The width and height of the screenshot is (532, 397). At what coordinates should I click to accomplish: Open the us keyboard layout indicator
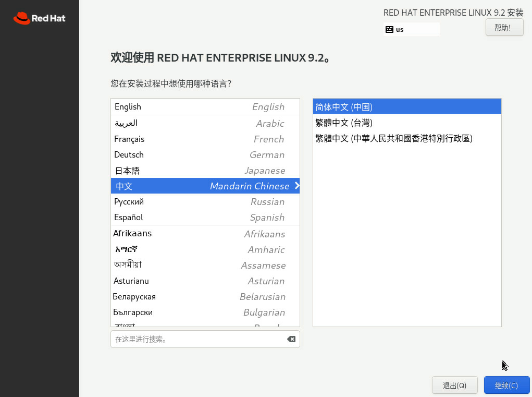[x=411, y=30]
